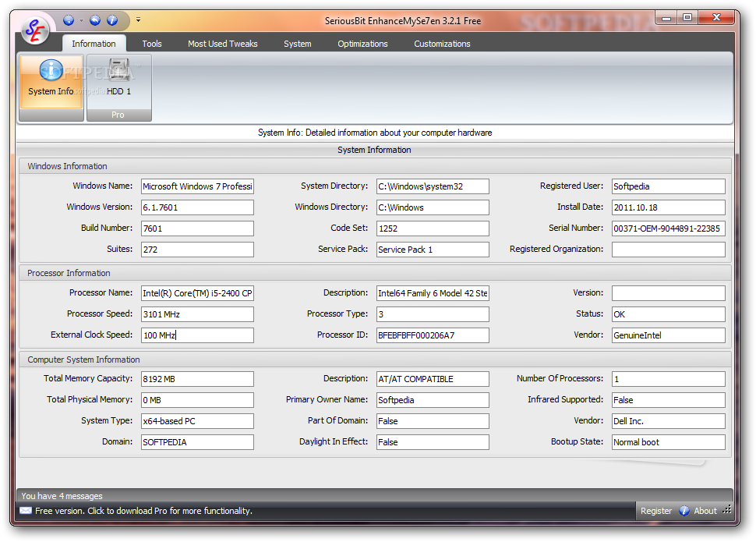Click the About info icon
Screen dimensions: 756x542
tap(684, 511)
